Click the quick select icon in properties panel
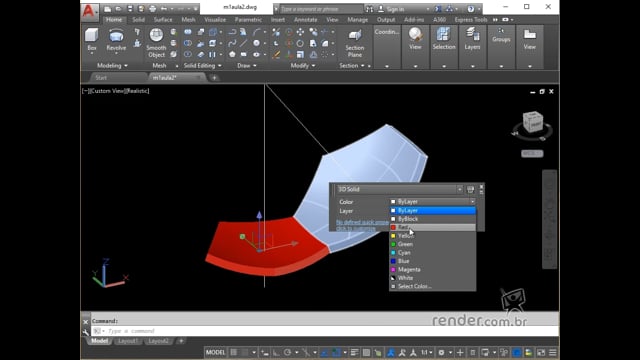This screenshot has width=640, height=360. [470, 189]
